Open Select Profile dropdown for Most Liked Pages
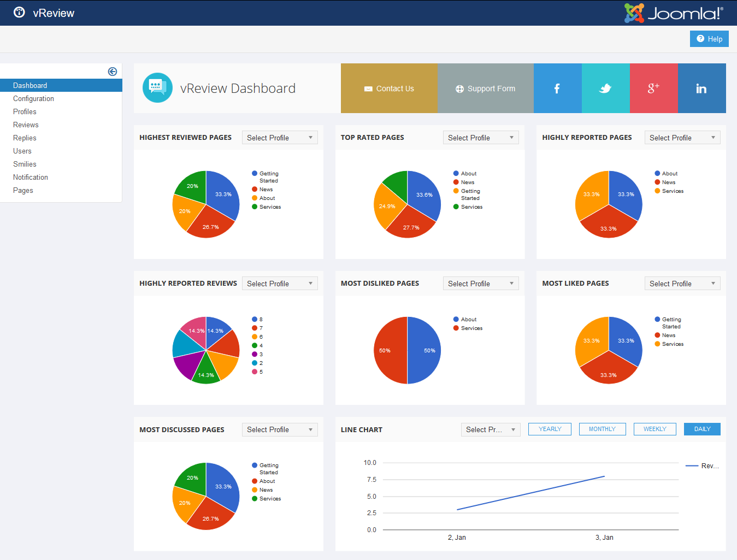Screen dimensions: 737x560 tap(682, 284)
